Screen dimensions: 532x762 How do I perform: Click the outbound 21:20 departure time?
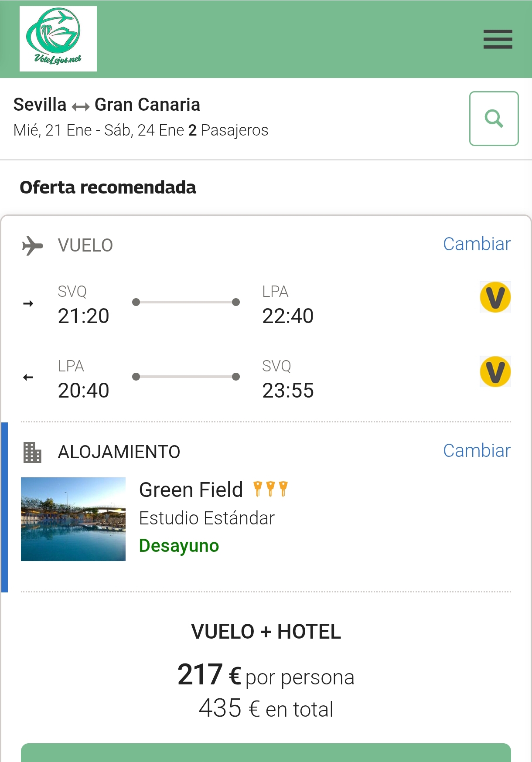tap(83, 316)
